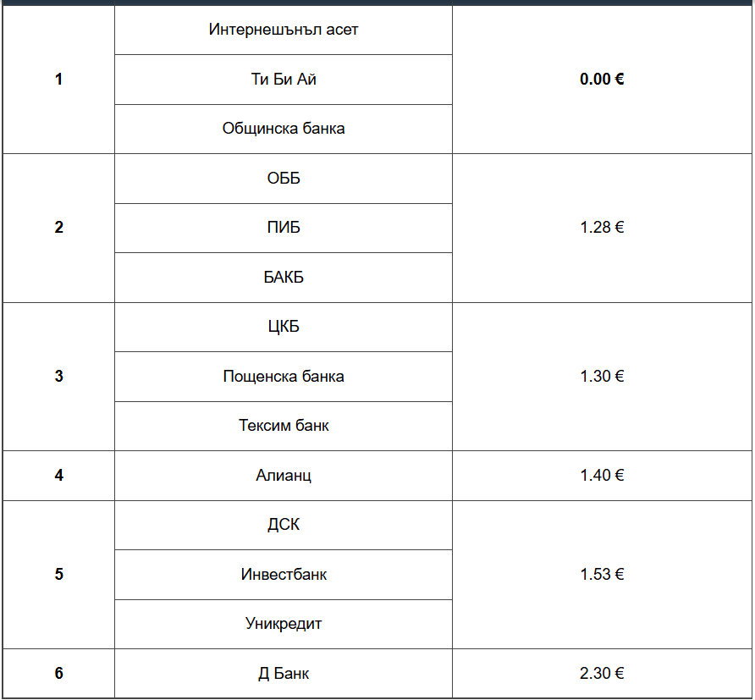Image resolution: width=755 pixels, height=700 pixels.
Task: Click on Общинска банка
Action: click(x=284, y=130)
